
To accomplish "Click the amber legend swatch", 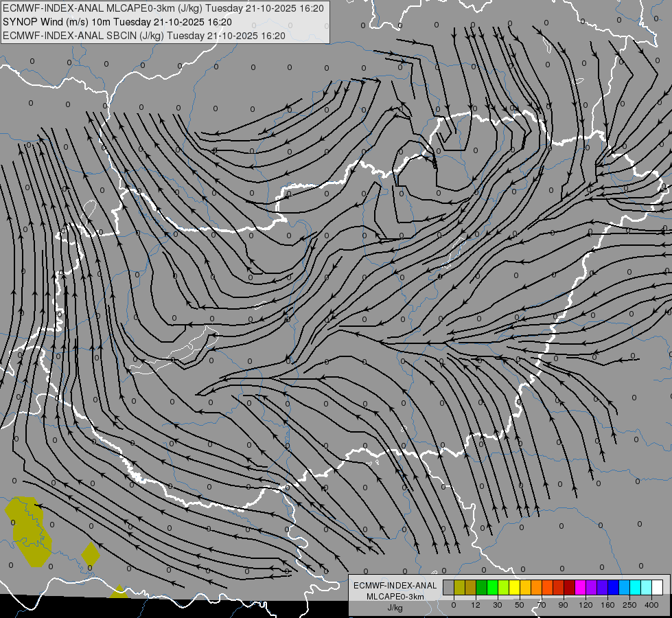I will point(525,587).
